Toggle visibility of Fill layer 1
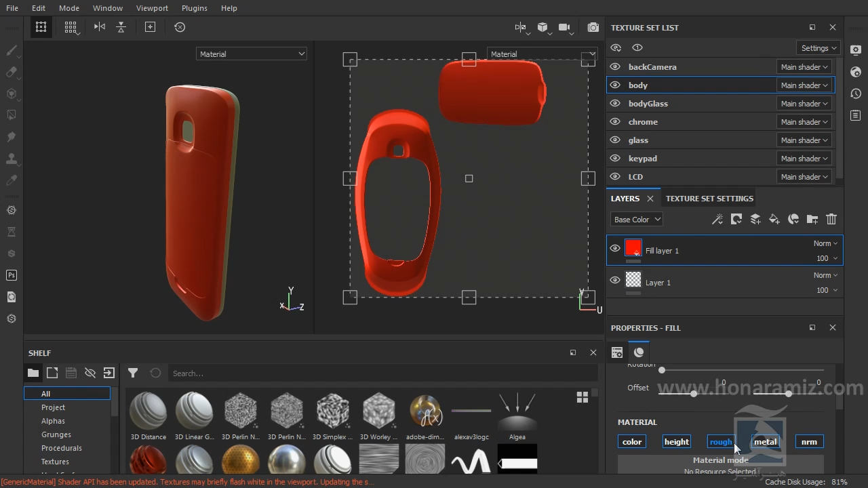 point(615,248)
